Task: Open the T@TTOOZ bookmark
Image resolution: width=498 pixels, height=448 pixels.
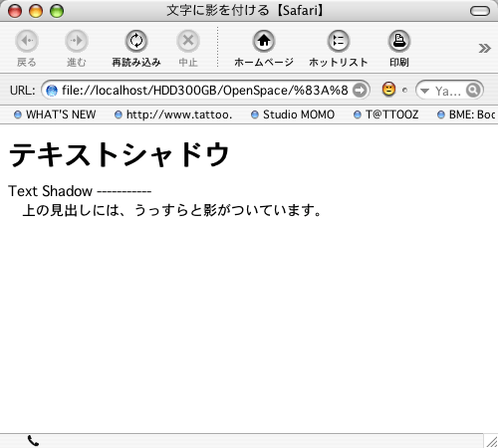Action: coord(386,114)
